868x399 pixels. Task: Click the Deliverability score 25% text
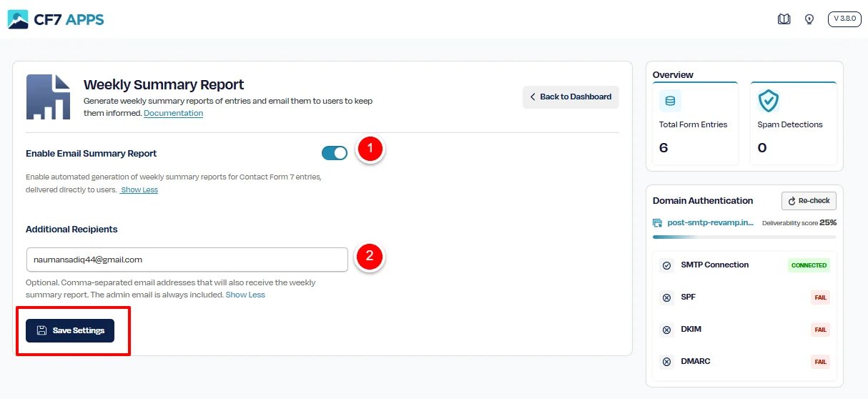799,222
